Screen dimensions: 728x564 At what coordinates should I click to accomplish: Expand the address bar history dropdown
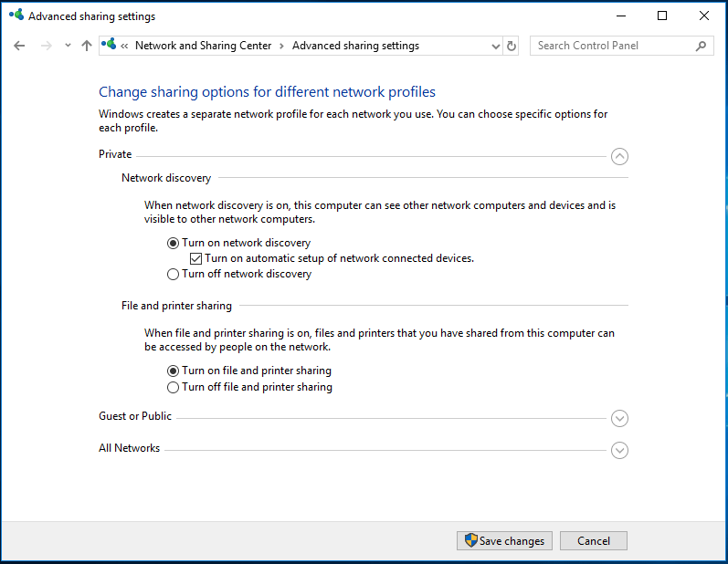coord(495,46)
